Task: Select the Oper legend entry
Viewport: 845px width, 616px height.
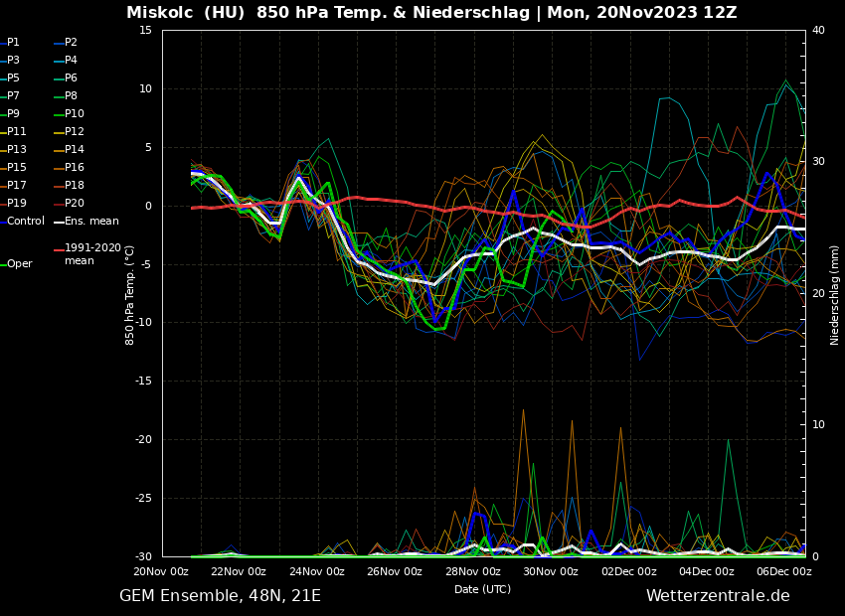Action: click(x=19, y=264)
